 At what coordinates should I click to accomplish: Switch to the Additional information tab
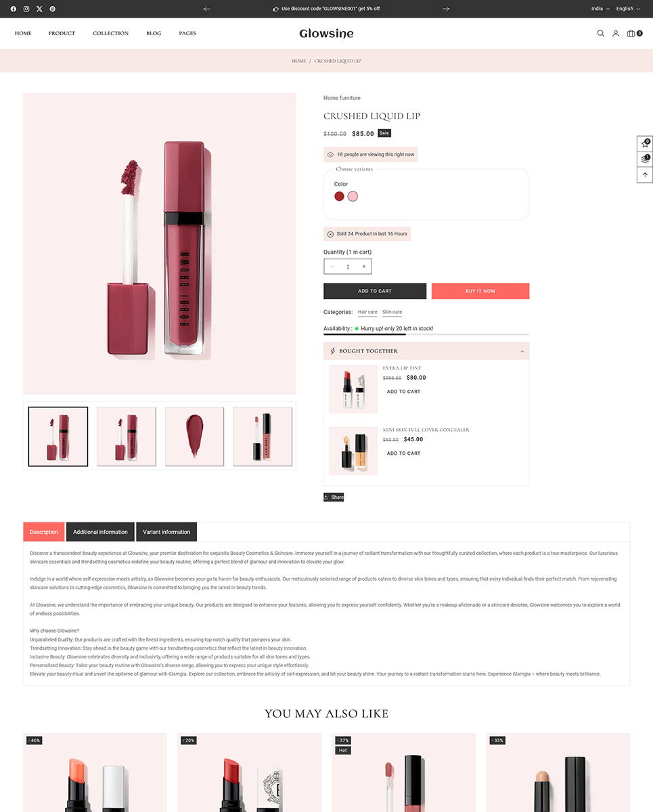[100, 532]
